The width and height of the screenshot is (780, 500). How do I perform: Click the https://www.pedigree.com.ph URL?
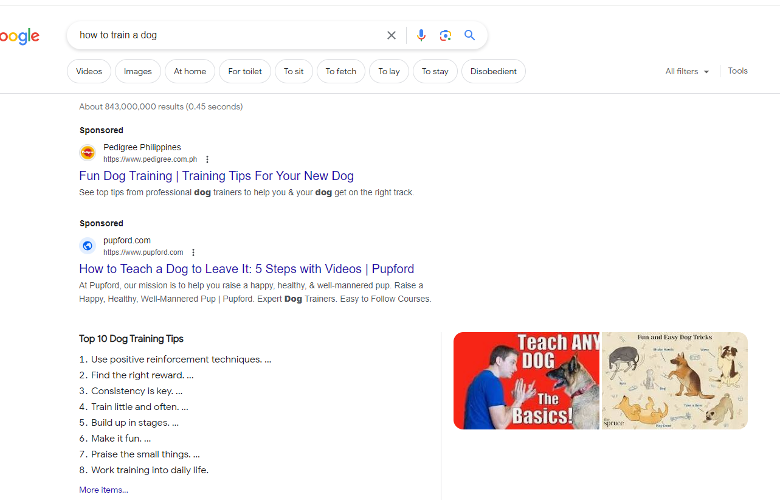[150, 159]
